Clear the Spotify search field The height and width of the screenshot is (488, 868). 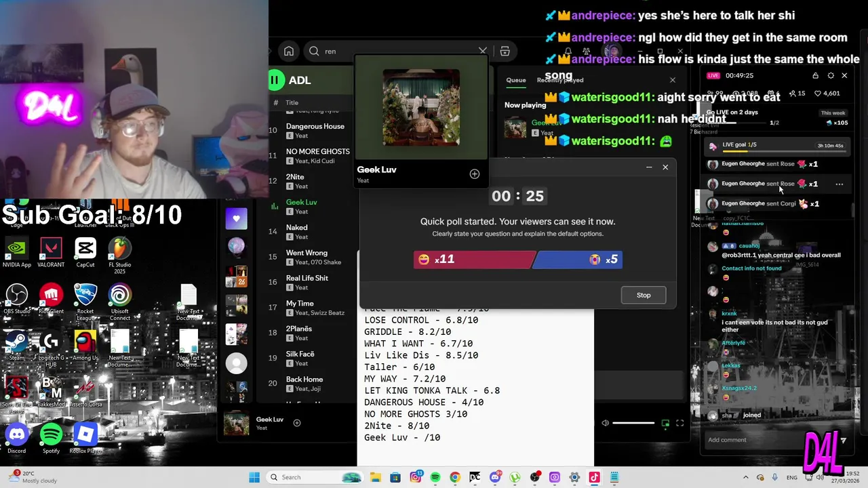[483, 51]
